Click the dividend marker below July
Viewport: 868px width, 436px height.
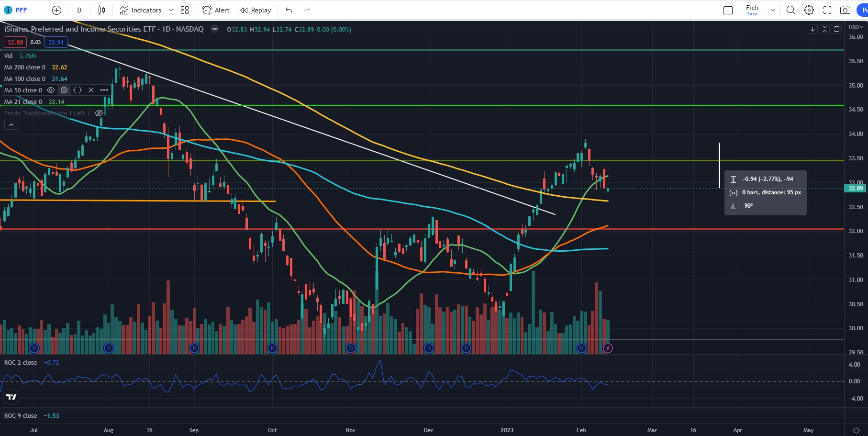click(x=34, y=348)
